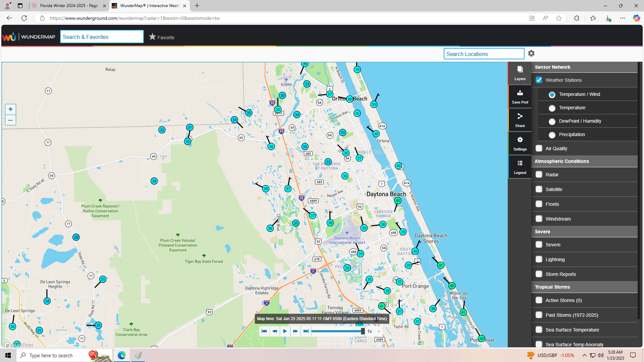Zoom out on the map

10,120
